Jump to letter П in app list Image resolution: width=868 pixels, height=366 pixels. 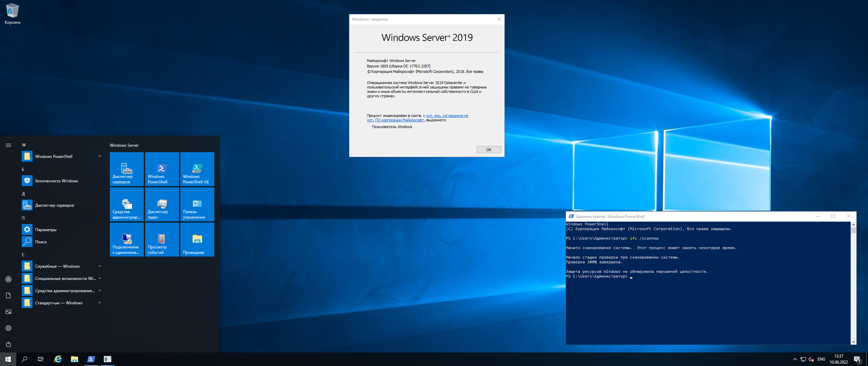(23, 218)
